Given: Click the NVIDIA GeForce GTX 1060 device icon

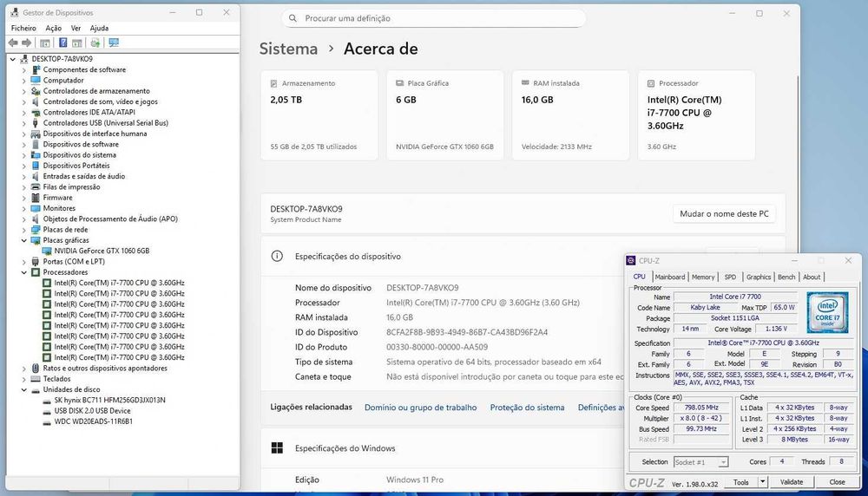Looking at the screenshot, I should coord(47,251).
